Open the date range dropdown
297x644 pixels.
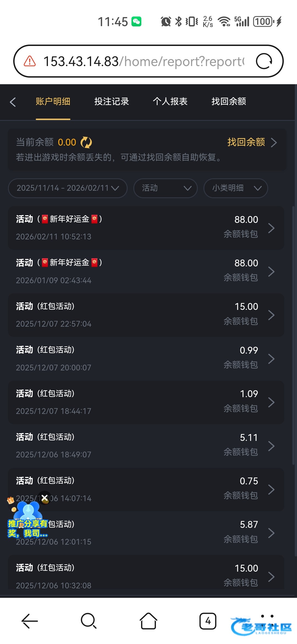[68, 188]
